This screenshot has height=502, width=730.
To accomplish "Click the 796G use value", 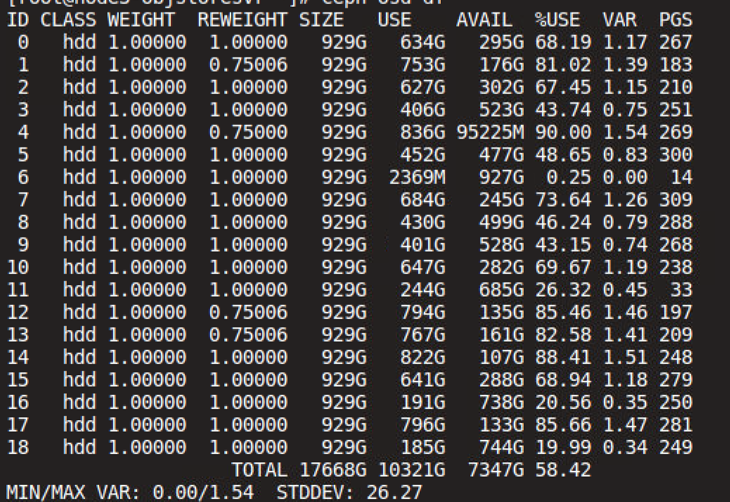I will coord(423,425).
